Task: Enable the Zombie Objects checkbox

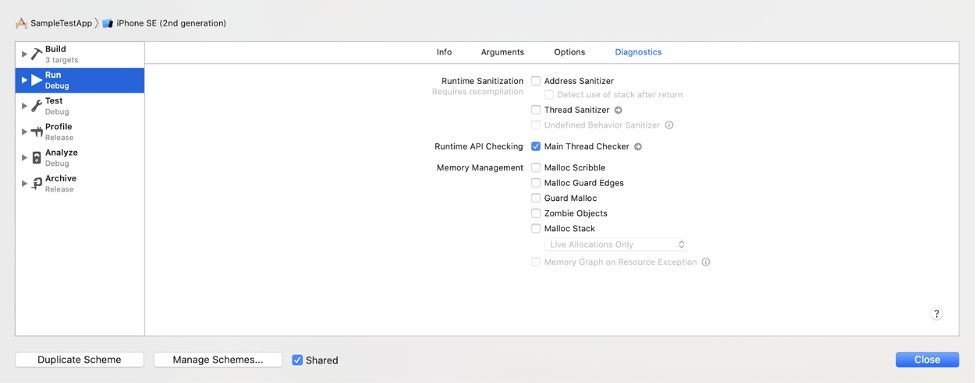Action: pos(536,214)
